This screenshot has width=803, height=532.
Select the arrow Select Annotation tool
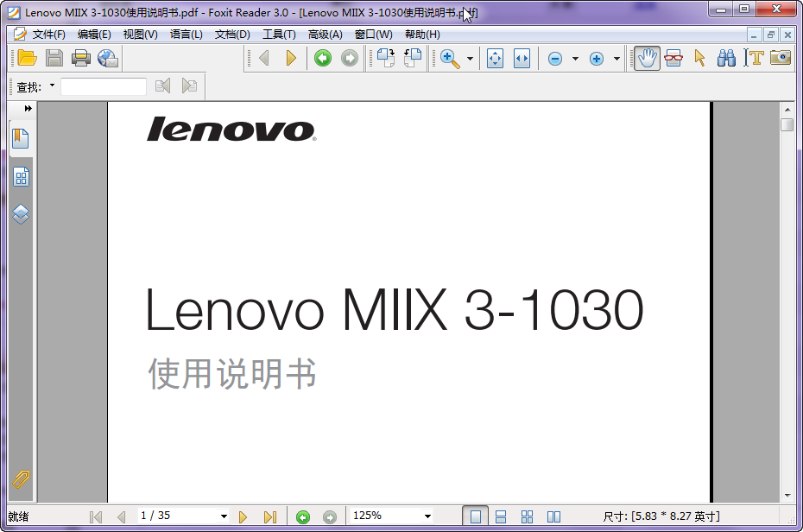point(699,58)
